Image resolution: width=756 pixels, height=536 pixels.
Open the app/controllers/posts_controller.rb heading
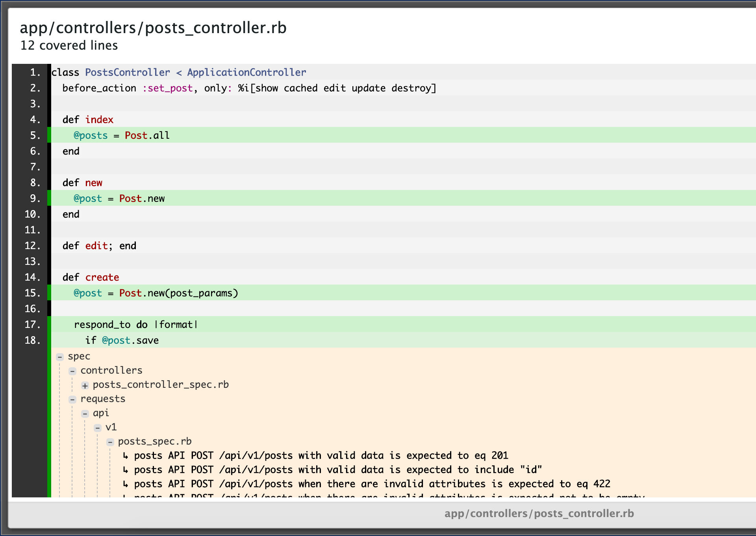(x=153, y=28)
